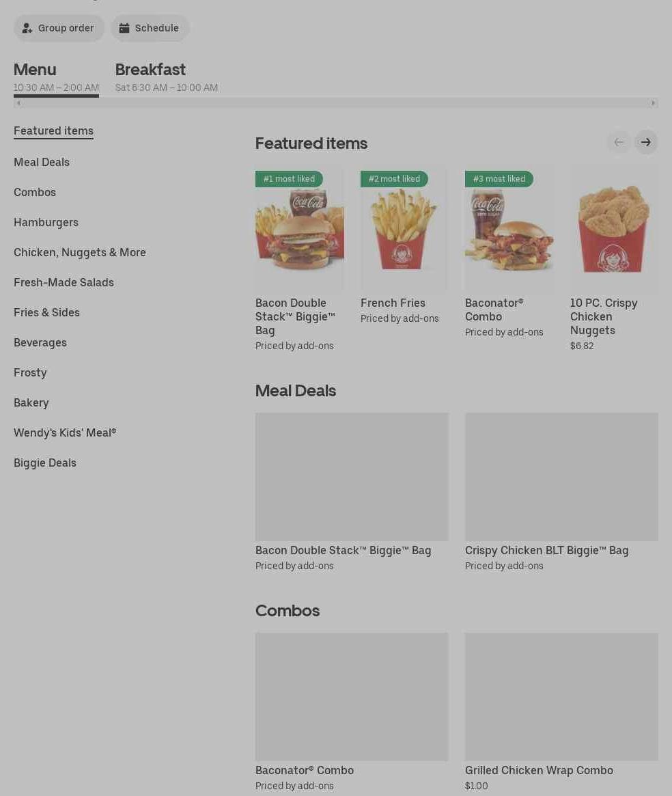Choose Biggie Deals in the sidebar
Viewport: 672px width, 796px height.
[x=45, y=463]
